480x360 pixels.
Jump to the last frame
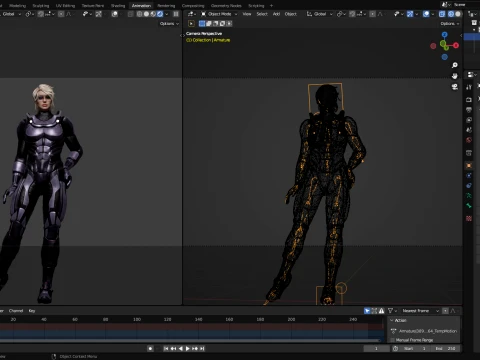(x=202, y=348)
